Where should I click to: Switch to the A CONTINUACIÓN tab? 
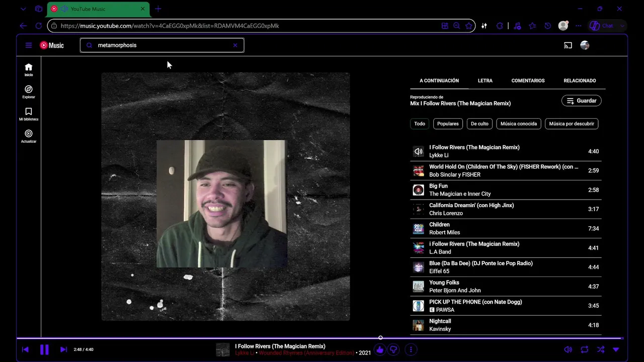tap(439, 80)
